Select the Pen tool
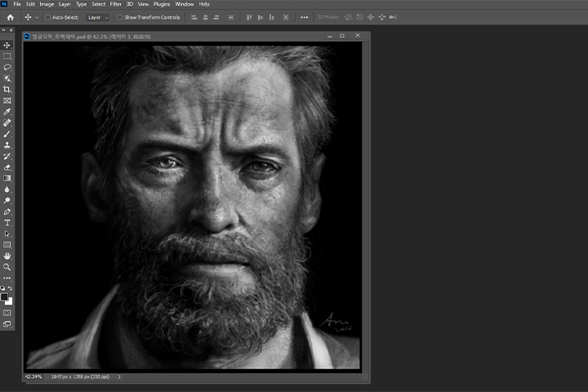The height and width of the screenshot is (392, 588). pyautogui.click(x=7, y=212)
